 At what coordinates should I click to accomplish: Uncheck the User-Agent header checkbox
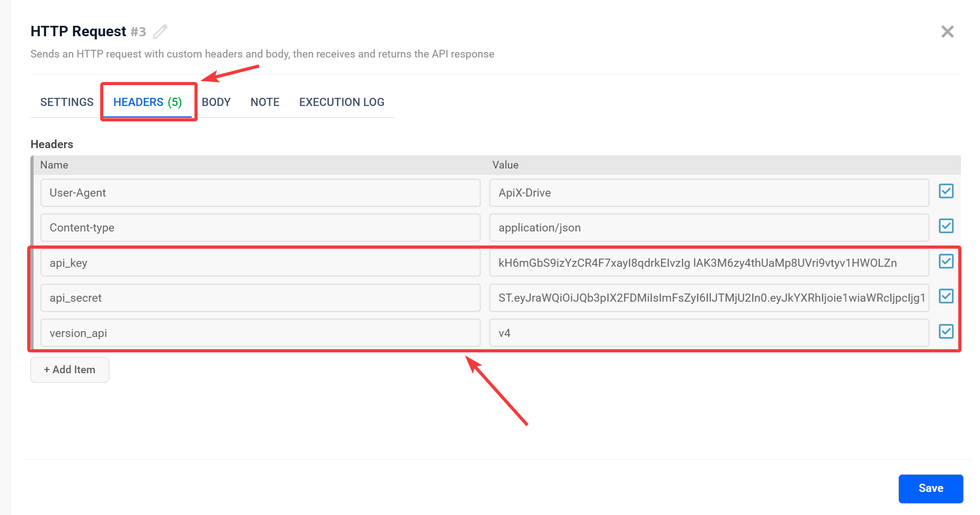pyautogui.click(x=946, y=191)
